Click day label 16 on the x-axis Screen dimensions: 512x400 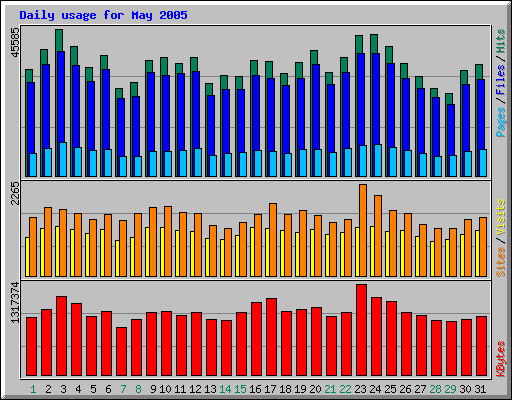[x=255, y=389]
